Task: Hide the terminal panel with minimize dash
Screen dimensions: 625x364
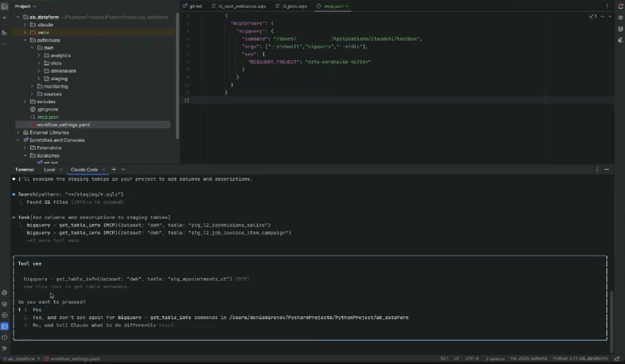Action: pos(607,169)
